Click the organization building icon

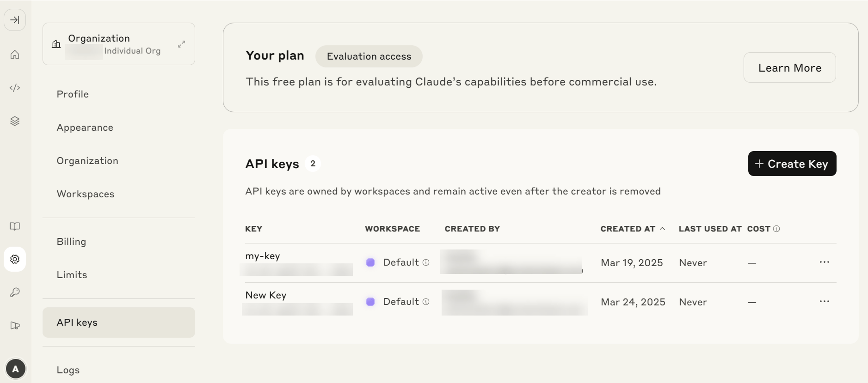tap(56, 44)
